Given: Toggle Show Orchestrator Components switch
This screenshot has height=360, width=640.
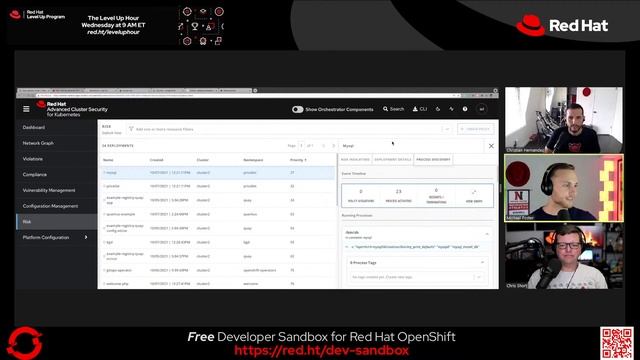Looking at the screenshot, I should coord(298,109).
